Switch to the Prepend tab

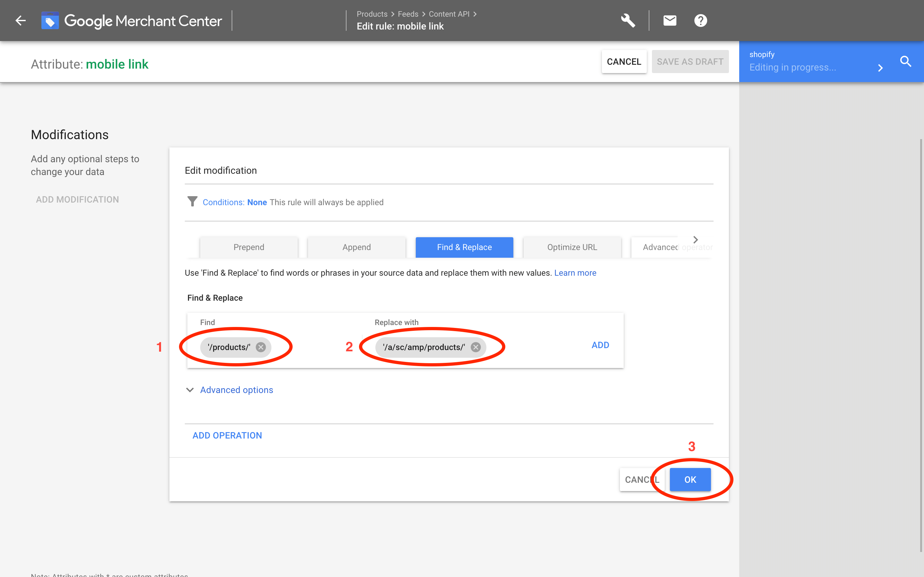(249, 247)
